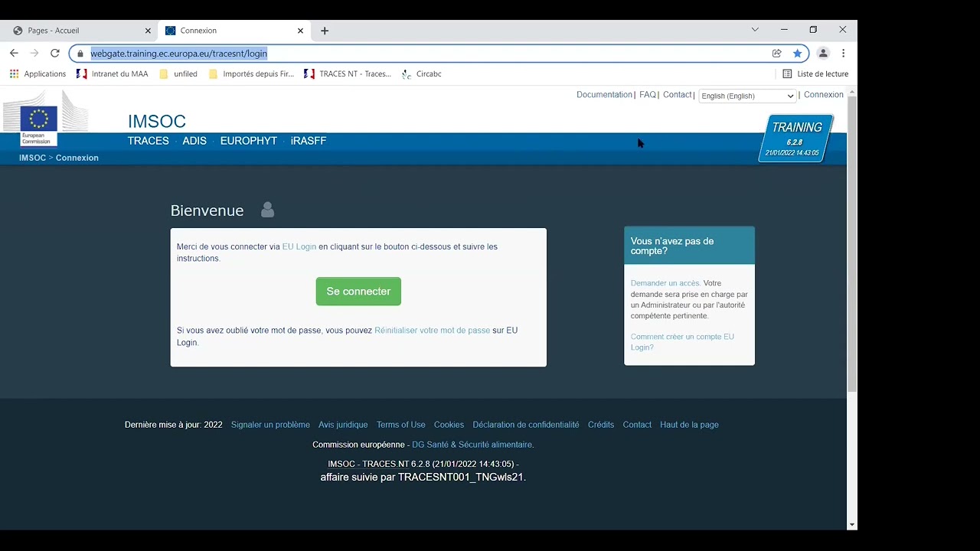Click the Demander un accès link
980x551 pixels.
(x=665, y=283)
